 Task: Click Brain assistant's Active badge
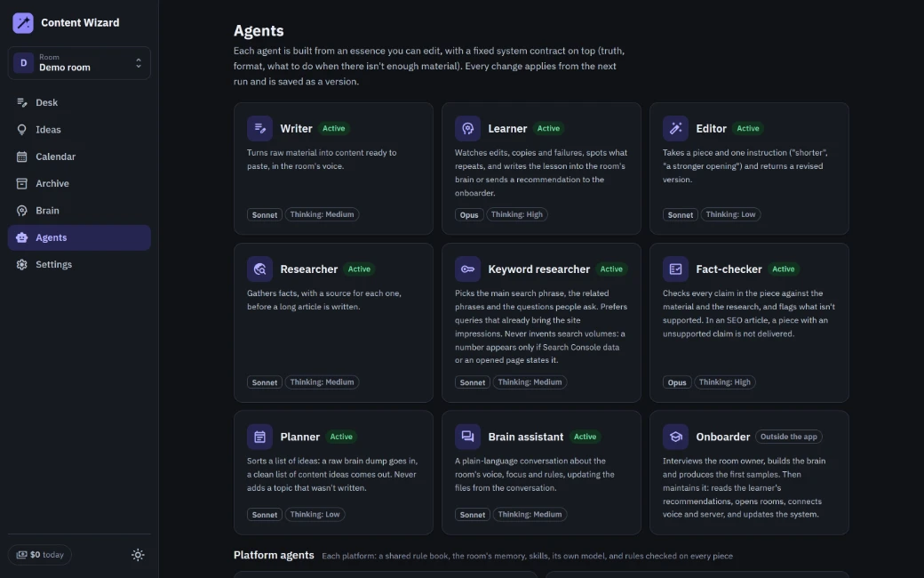pos(585,437)
